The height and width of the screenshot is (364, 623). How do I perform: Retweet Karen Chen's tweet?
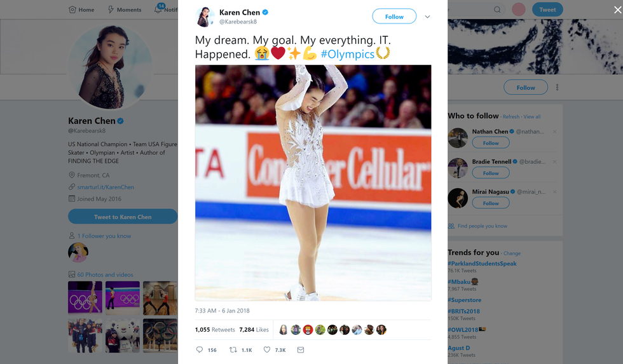pos(233,349)
